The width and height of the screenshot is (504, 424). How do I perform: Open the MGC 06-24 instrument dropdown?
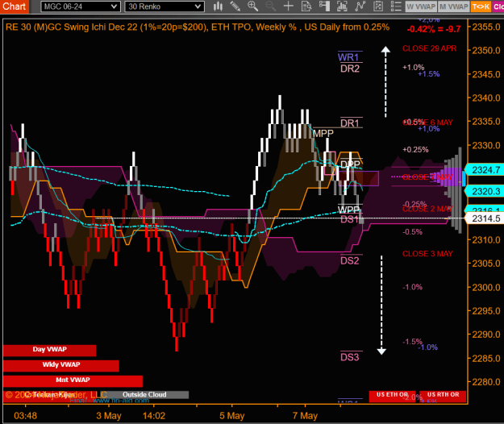(81, 6)
